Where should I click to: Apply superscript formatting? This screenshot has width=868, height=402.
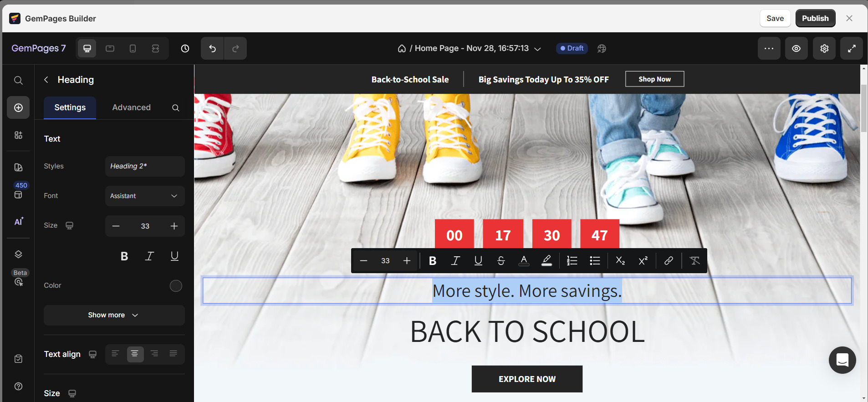point(643,260)
